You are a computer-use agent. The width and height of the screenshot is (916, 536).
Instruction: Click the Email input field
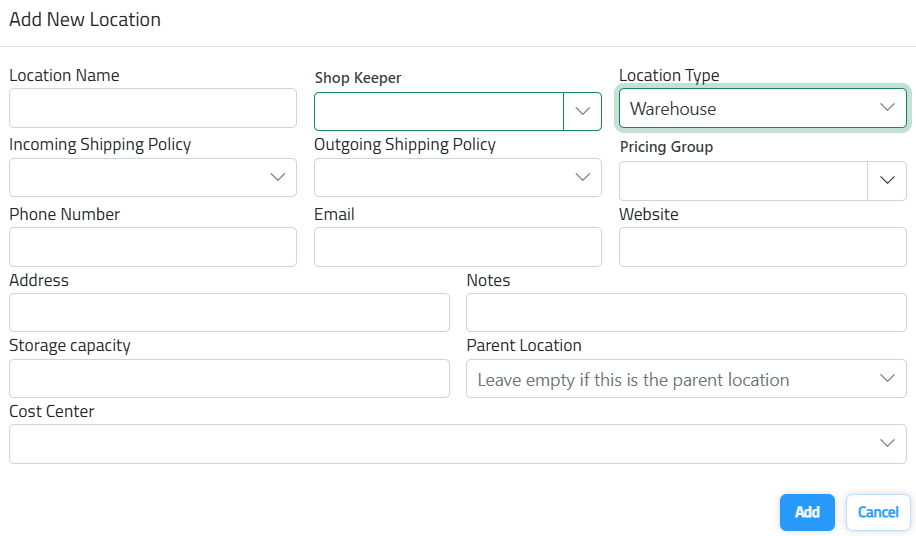tap(458, 247)
